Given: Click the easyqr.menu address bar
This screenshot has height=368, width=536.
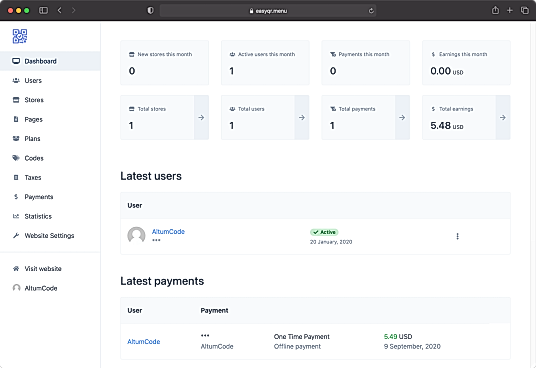Looking at the screenshot, I should tap(268, 11).
